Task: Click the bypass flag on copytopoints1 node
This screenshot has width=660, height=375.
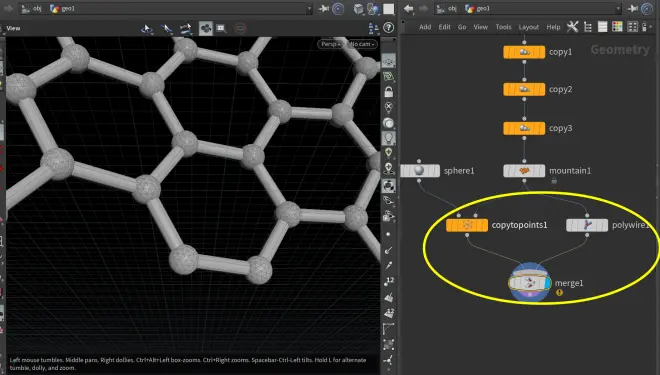Action: tap(451, 225)
